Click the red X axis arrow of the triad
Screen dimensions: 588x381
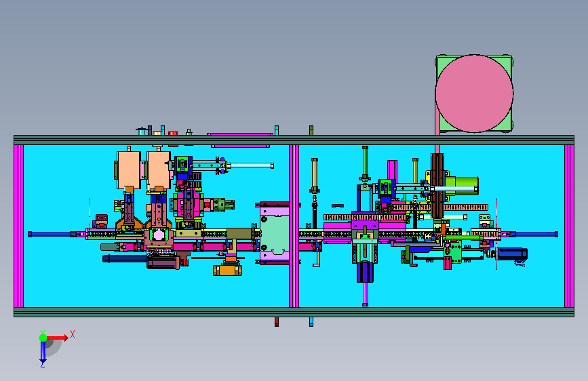(x=57, y=338)
